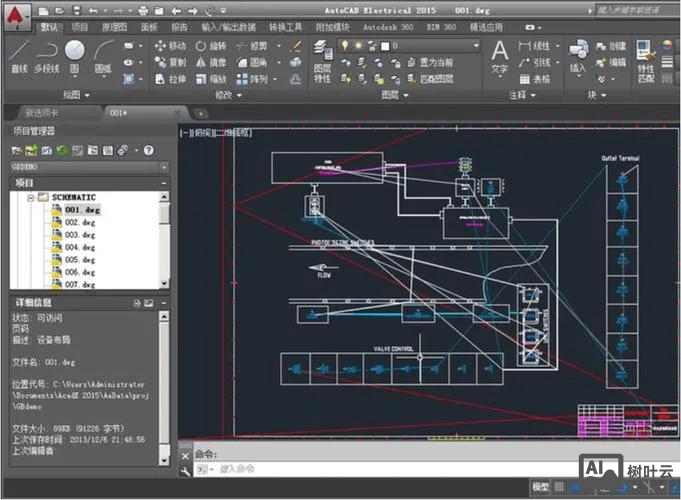Viewport: 681px width, 500px height.
Task: Select the 圆 (Circle) tool
Action: tap(75, 52)
